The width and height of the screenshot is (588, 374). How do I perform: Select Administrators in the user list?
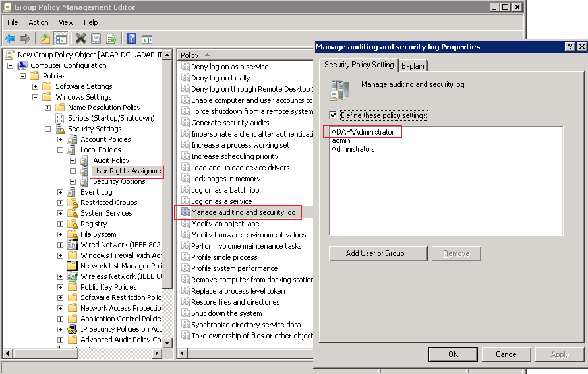(353, 149)
